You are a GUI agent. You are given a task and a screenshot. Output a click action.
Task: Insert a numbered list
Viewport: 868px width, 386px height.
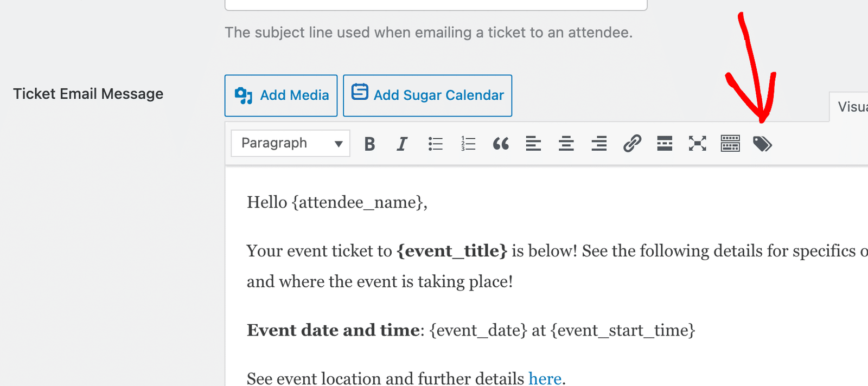click(x=468, y=144)
